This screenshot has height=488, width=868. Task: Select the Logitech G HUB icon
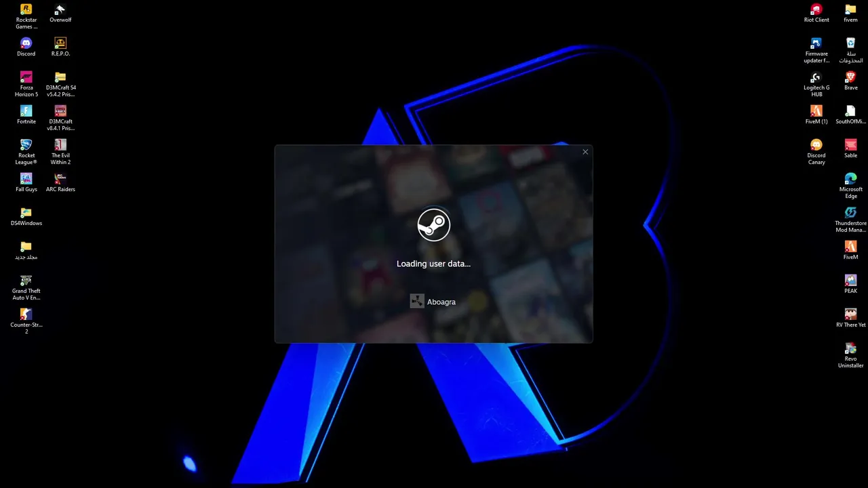[x=816, y=77]
